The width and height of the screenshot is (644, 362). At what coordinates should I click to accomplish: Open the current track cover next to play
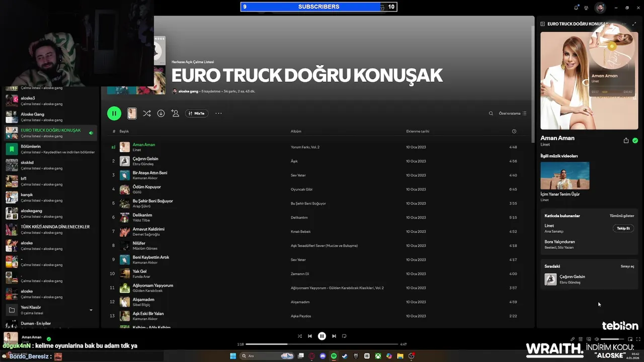tap(132, 113)
